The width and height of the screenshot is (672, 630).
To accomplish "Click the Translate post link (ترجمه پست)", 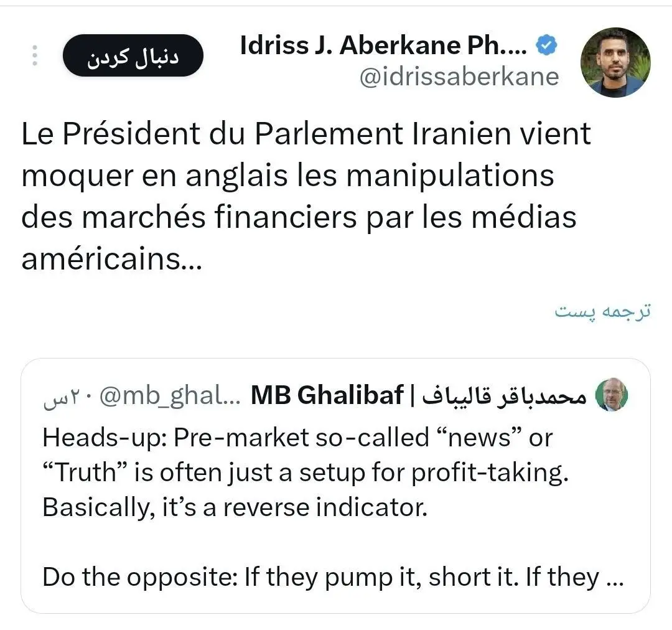I will pos(602,311).
